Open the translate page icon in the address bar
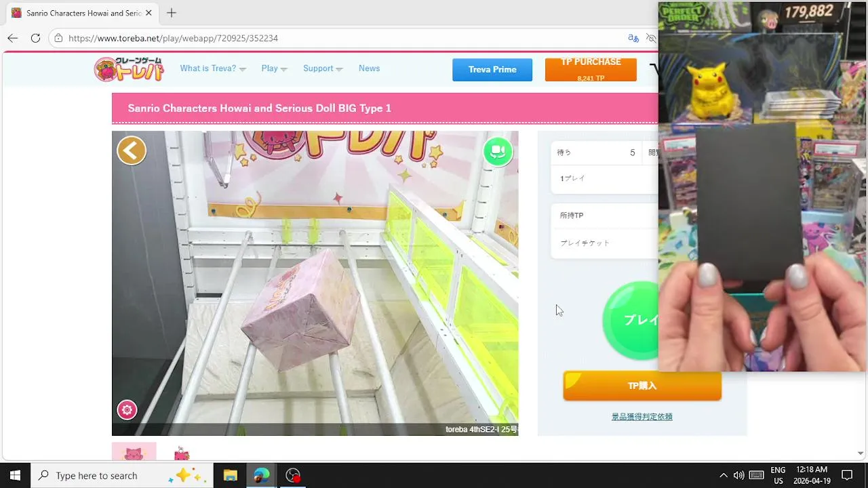Viewport: 868px width, 488px height. pos(633,38)
